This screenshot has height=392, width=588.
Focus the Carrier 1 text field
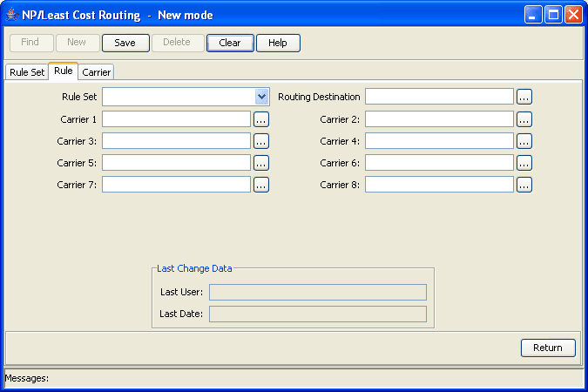point(176,119)
